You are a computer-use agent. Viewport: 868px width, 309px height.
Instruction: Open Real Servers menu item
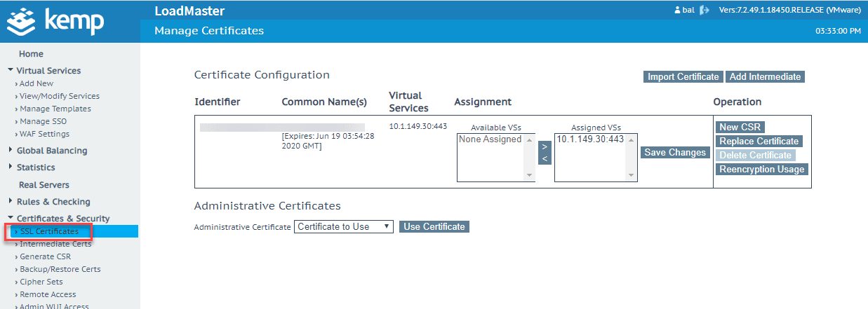point(44,185)
